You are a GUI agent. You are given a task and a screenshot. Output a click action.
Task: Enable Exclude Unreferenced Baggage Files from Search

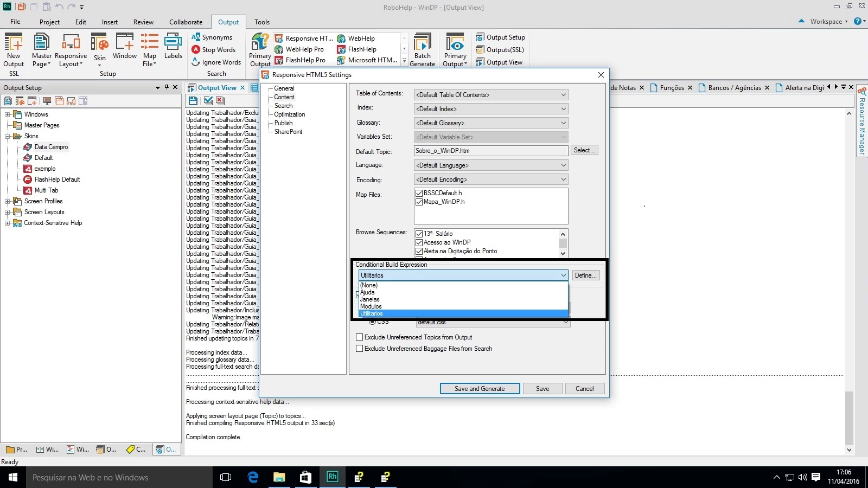pos(359,349)
